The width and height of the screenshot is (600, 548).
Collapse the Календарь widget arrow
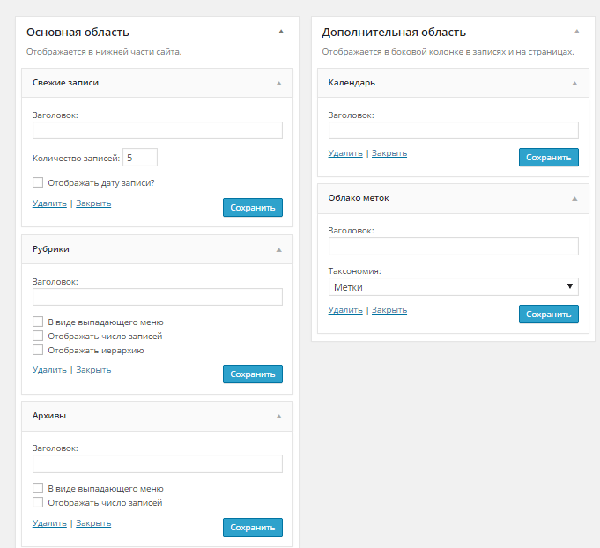point(574,83)
